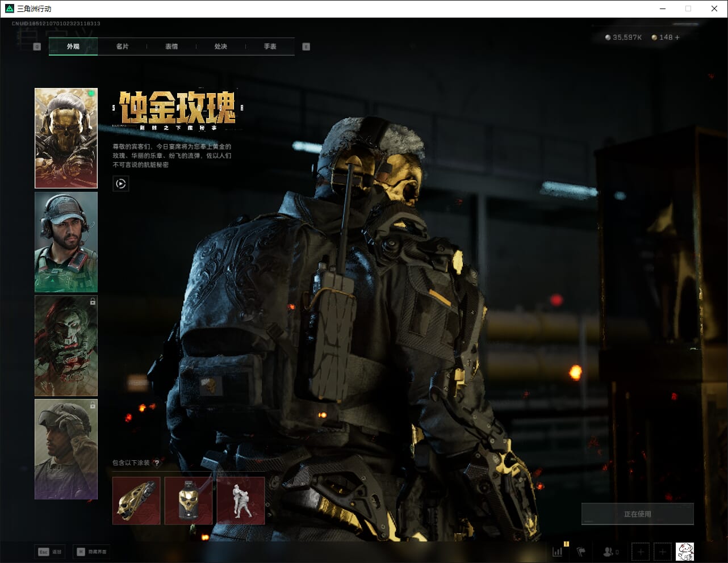Go to the 处决 tab
The image size is (728, 563).
coord(221,47)
